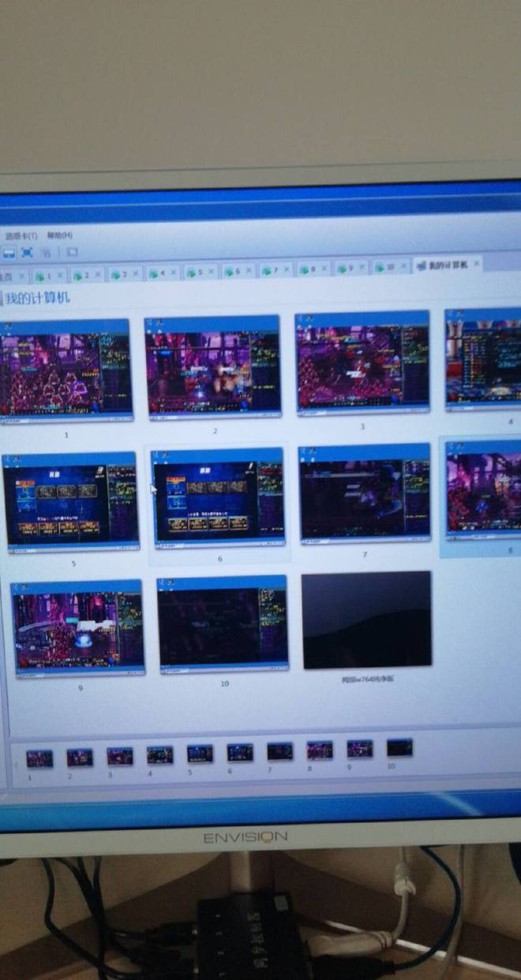Click the 我的计算机 heading text

click(x=38, y=297)
